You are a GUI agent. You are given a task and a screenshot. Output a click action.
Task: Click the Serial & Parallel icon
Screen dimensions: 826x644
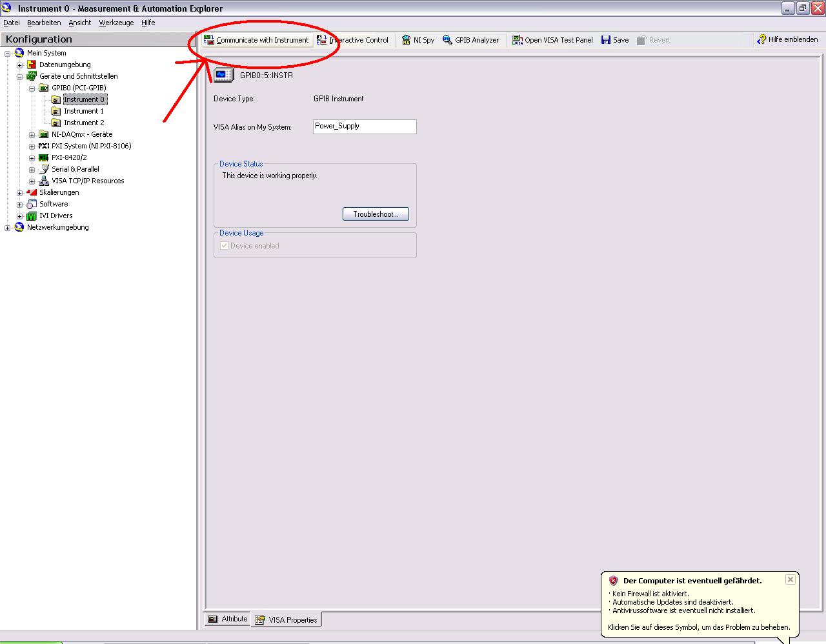pos(44,169)
